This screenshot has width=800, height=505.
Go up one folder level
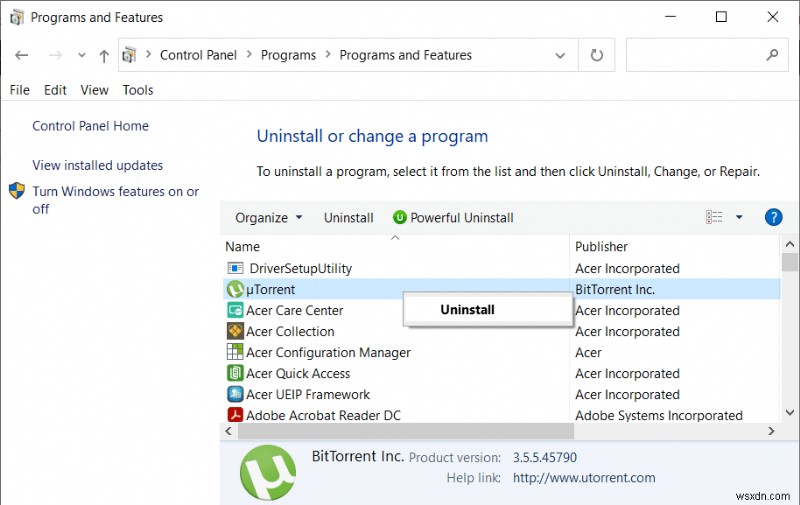click(x=104, y=56)
